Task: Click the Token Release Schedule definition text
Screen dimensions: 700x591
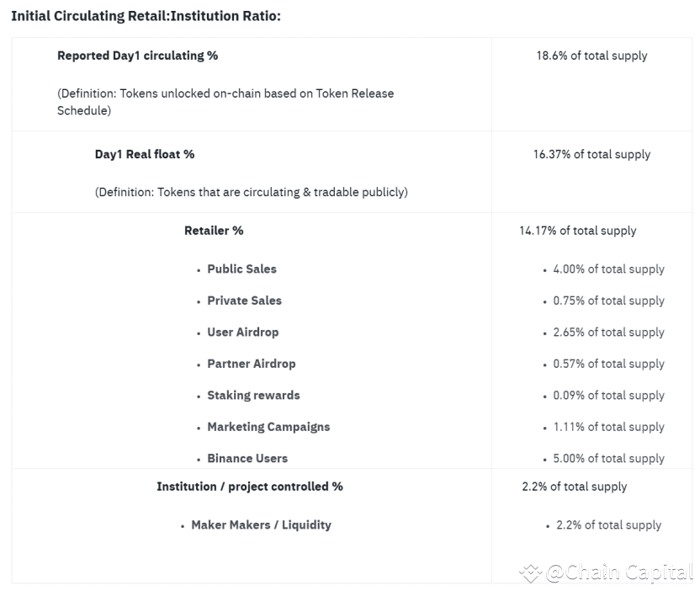Action: pyautogui.click(x=225, y=103)
